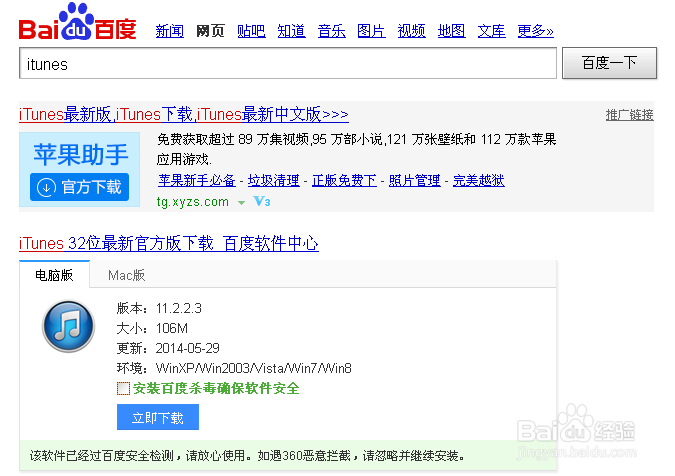Click the ad description starting 免费获取超过
Viewport: 675px width, 476px height.
point(357,149)
